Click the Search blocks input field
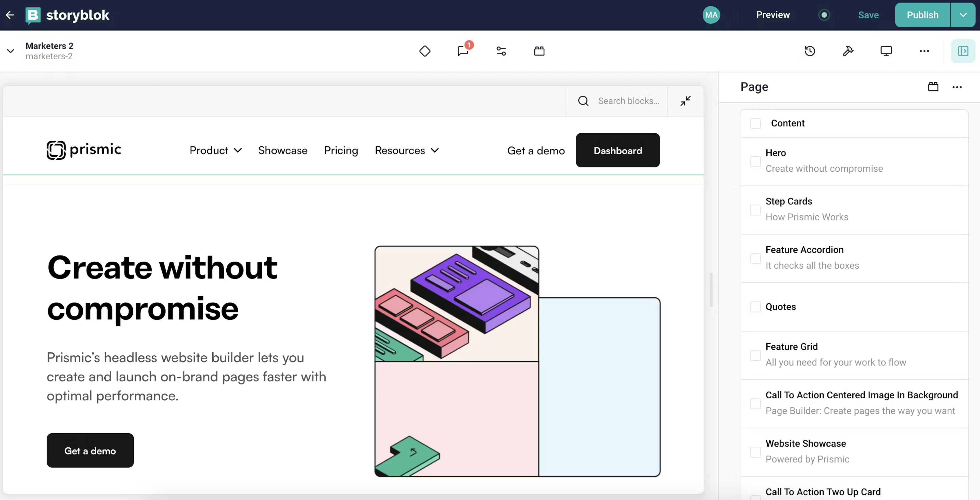The image size is (980, 500). click(628, 101)
